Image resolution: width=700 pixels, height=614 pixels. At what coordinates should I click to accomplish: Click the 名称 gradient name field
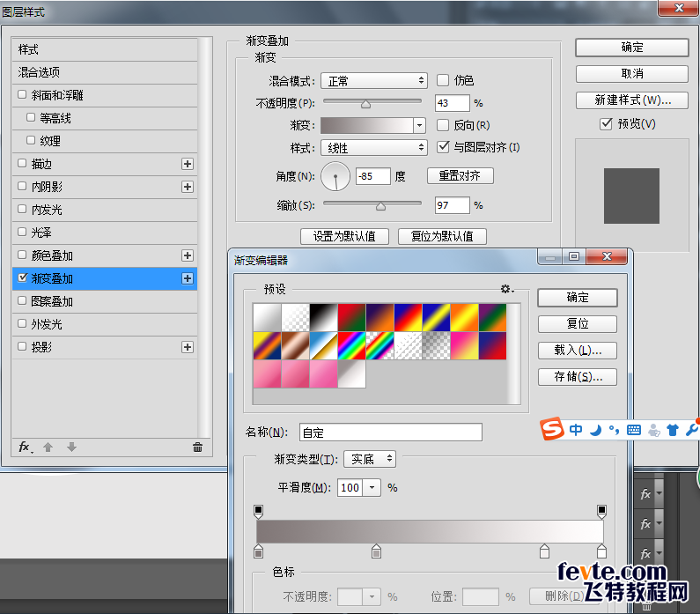coord(391,433)
